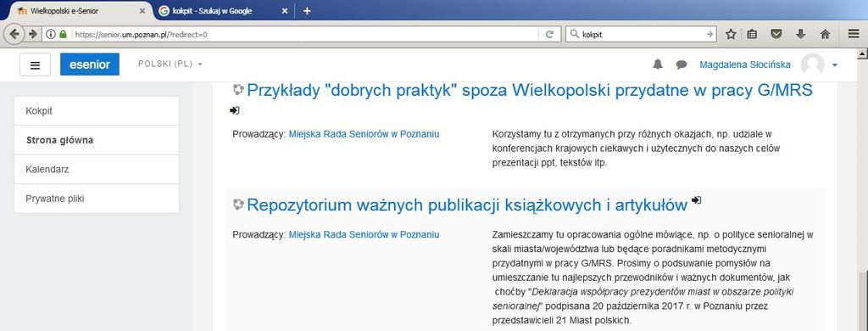Open Firefox hamburger menu

854,34
